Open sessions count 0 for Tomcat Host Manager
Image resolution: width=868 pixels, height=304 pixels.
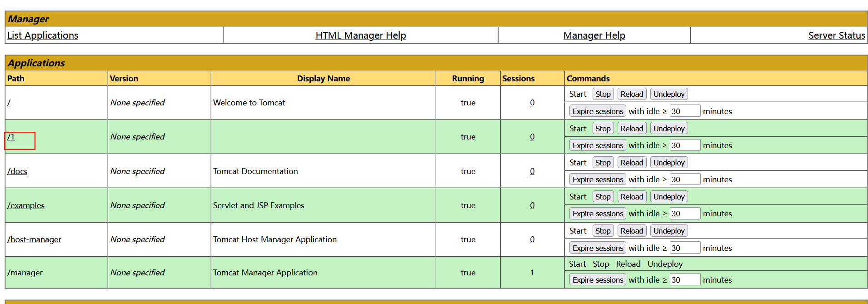coord(532,239)
